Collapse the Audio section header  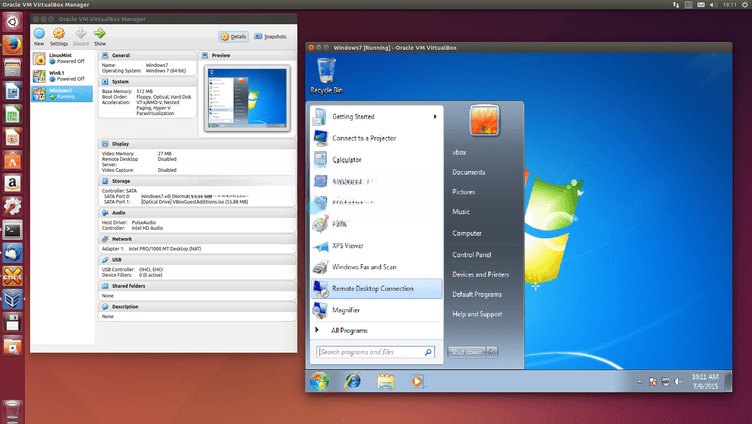point(197,212)
